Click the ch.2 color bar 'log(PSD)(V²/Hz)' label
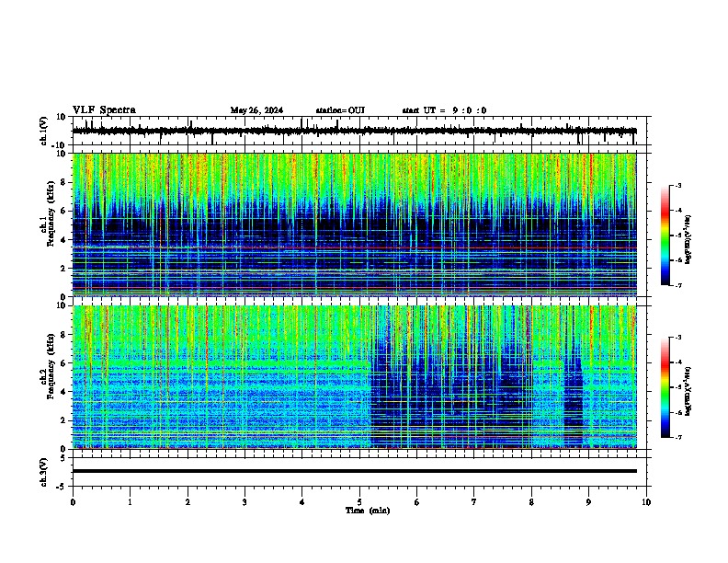The width and height of the screenshot is (728, 563). [x=688, y=392]
